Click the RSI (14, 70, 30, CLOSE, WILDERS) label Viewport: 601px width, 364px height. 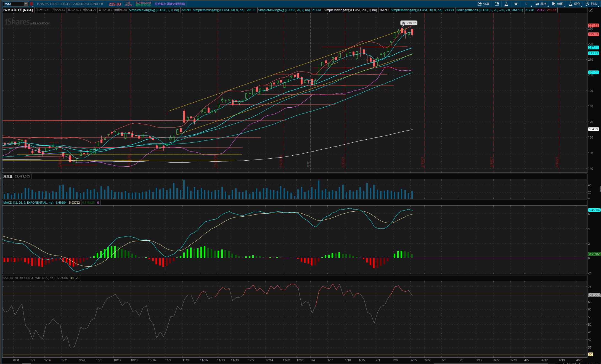tap(29, 278)
